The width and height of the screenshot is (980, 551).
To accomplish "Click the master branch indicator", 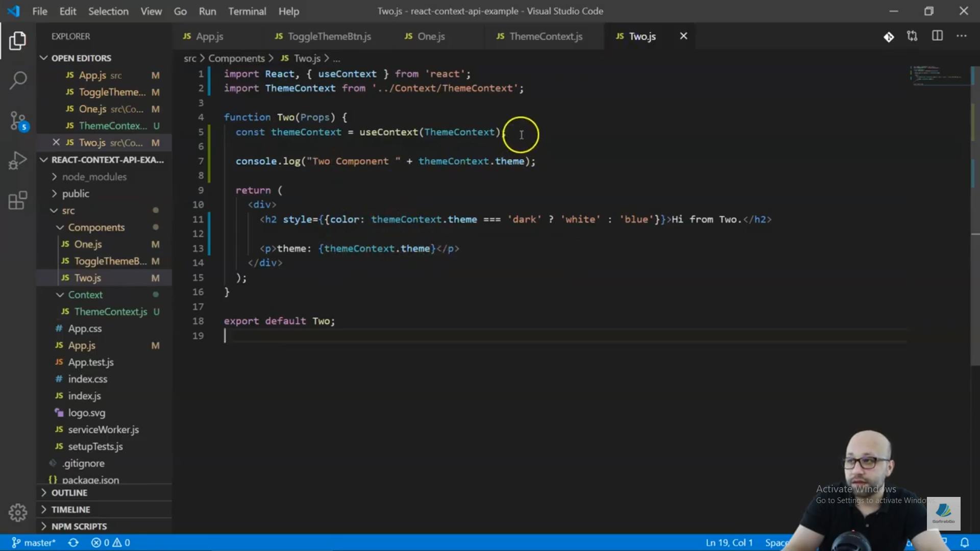I will [x=34, y=542].
